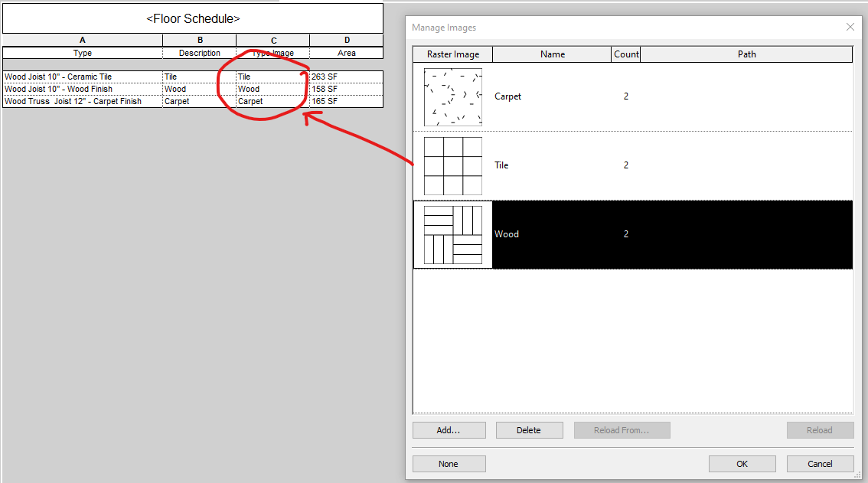Click the Path column header
This screenshot has height=483, width=868.
(x=746, y=54)
